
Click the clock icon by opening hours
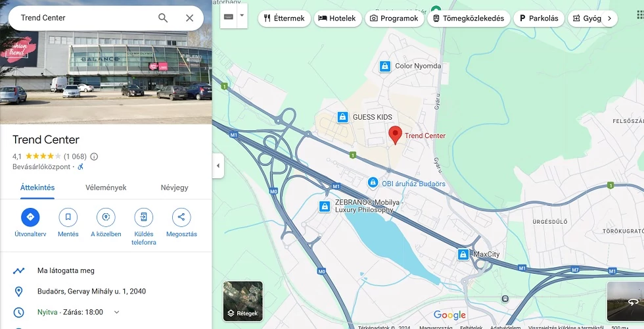pyautogui.click(x=18, y=312)
